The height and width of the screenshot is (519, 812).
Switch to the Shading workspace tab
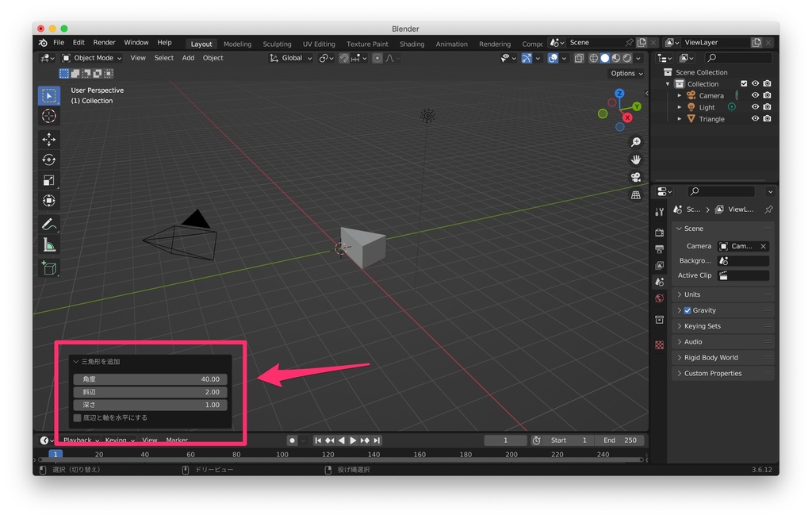[412, 44]
